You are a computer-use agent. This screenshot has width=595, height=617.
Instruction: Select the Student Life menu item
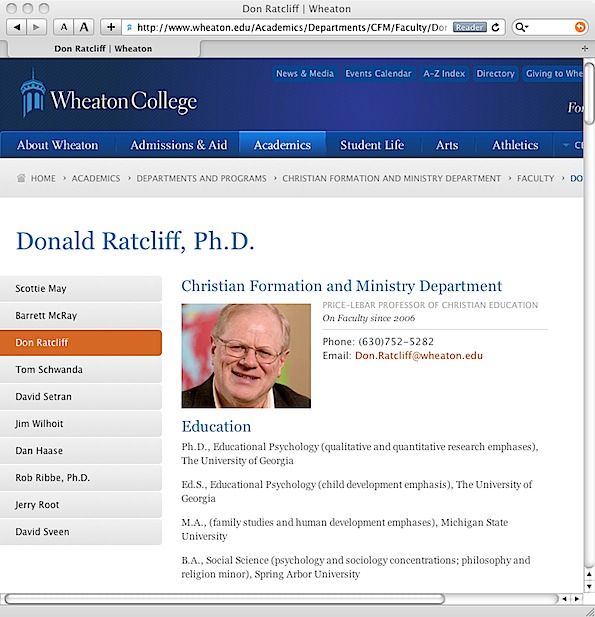click(x=372, y=145)
